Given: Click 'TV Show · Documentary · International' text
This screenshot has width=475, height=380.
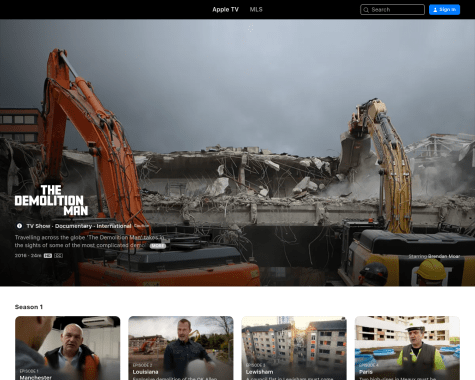Looking at the screenshot, I should click(79, 226).
